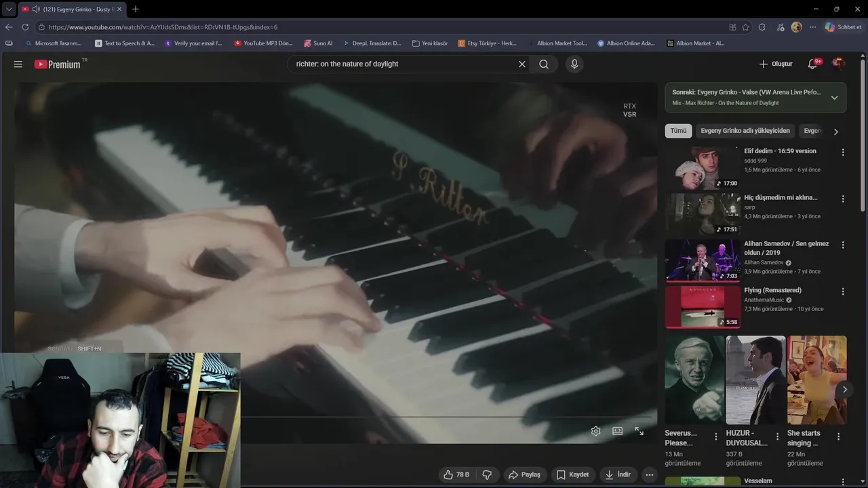This screenshot has width=868, height=488.
Task: Open YouTube notifications bell
Action: [x=812, y=64]
